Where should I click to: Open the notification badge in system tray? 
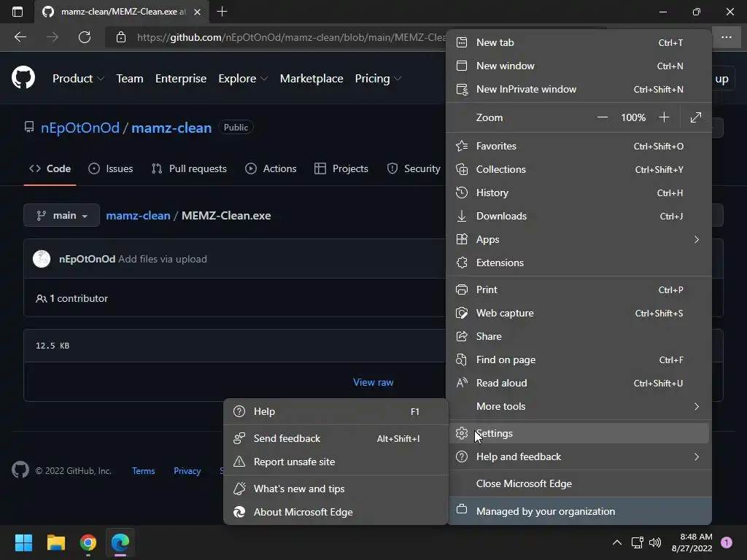pos(726,542)
